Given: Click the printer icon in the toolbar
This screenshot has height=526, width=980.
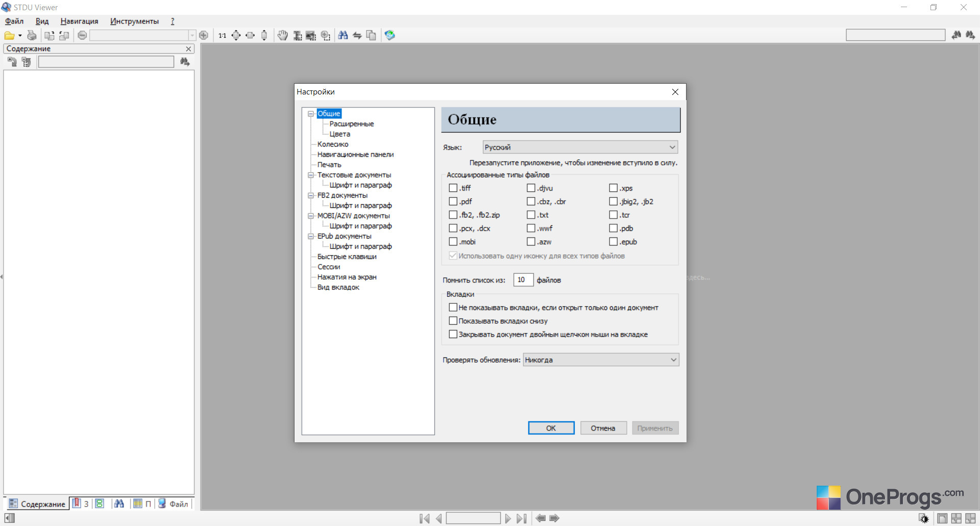Looking at the screenshot, I should [x=32, y=35].
